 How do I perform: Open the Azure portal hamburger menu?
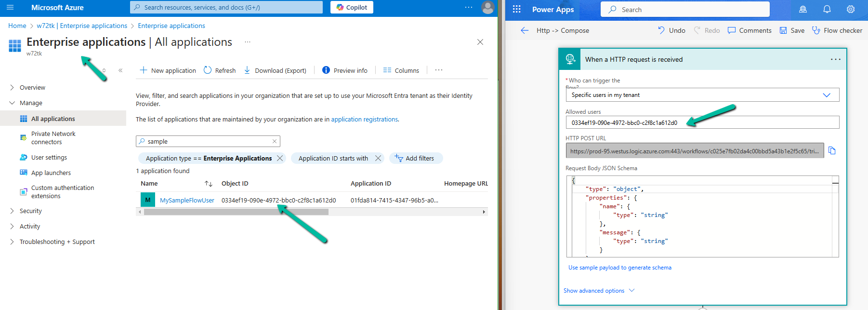pyautogui.click(x=10, y=7)
